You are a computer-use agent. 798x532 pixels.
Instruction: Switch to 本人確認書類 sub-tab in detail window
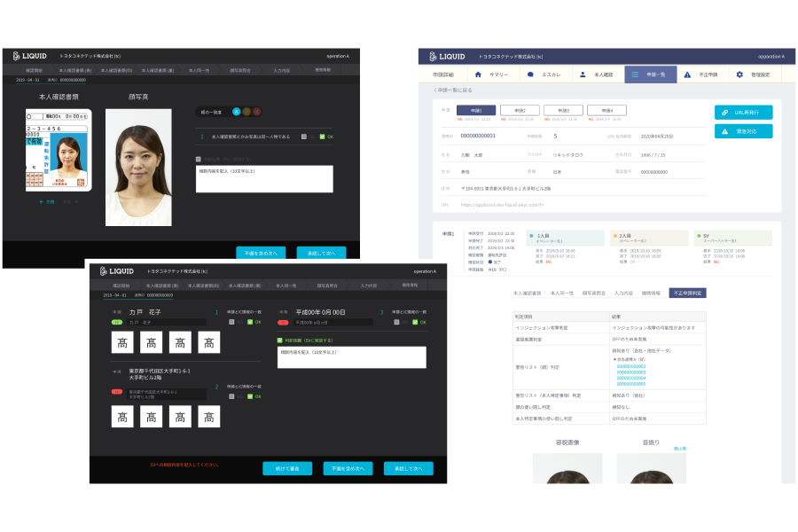tap(527, 293)
